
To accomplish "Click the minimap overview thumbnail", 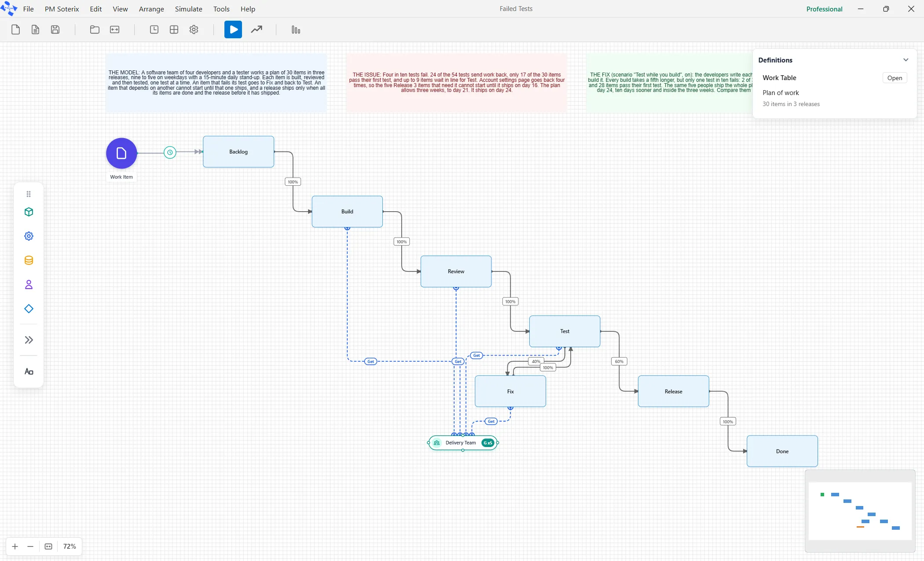I will click(x=860, y=510).
